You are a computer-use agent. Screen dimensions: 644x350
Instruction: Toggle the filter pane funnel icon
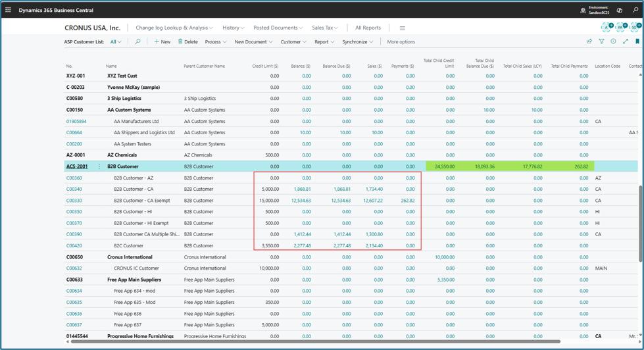coord(601,41)
